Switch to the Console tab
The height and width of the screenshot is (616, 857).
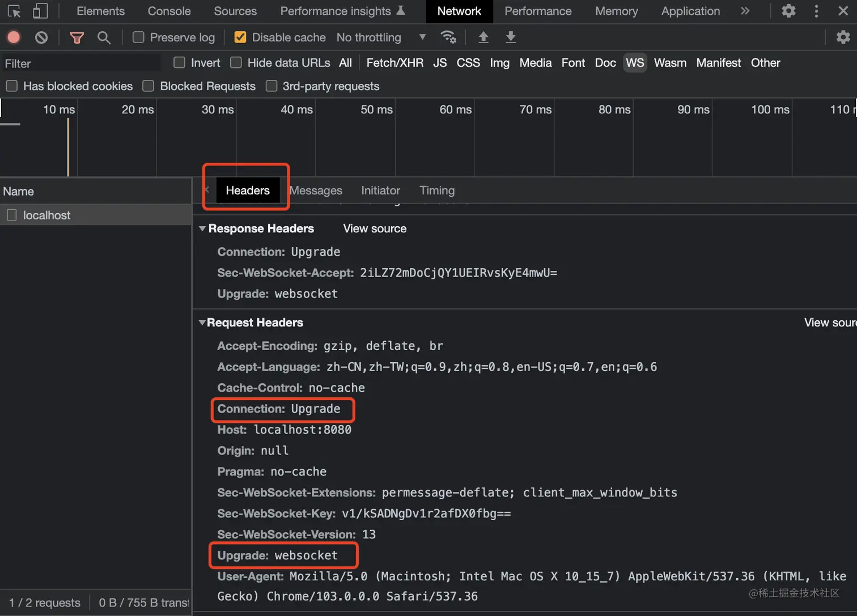pyautogui.click(x=169, y=11)
